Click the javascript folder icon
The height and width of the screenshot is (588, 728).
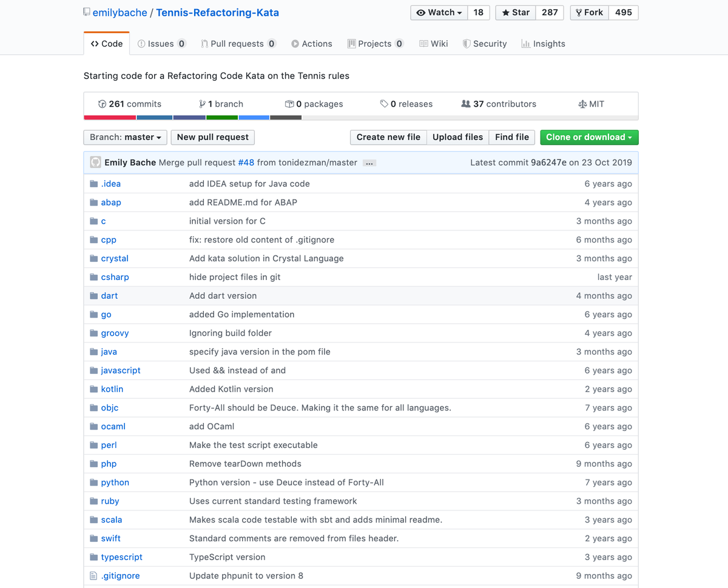pos(94,370)
